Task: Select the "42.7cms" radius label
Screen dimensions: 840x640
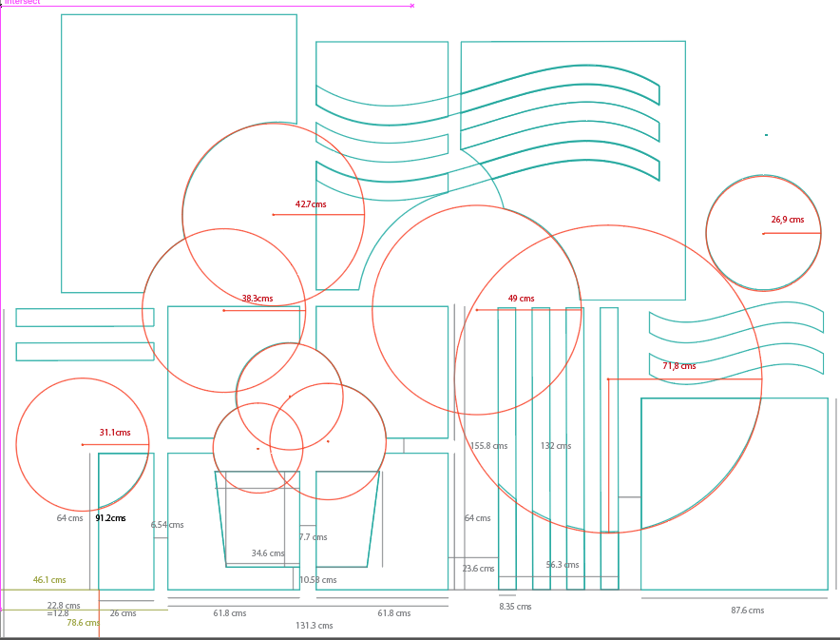Action: 311,204
